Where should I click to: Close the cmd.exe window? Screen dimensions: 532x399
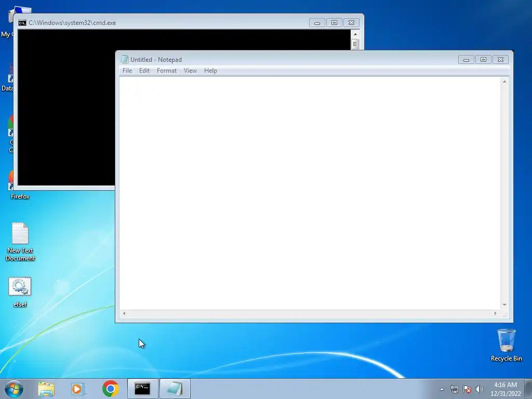click(352, 23)
